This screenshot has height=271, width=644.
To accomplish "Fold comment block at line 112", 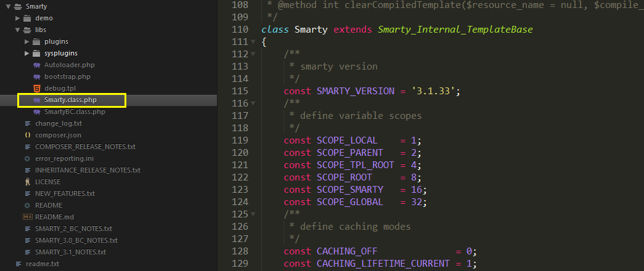I will coord(253,54).
